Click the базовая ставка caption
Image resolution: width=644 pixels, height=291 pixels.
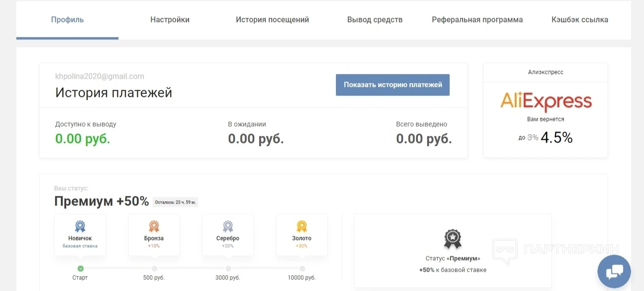(80, 246)
